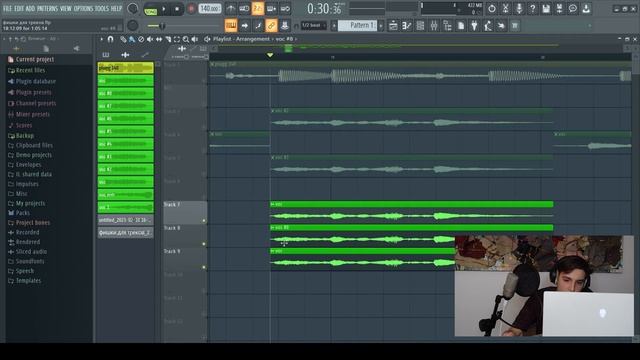
Task: Open the EDIT menu
Action: pos(19,8)
